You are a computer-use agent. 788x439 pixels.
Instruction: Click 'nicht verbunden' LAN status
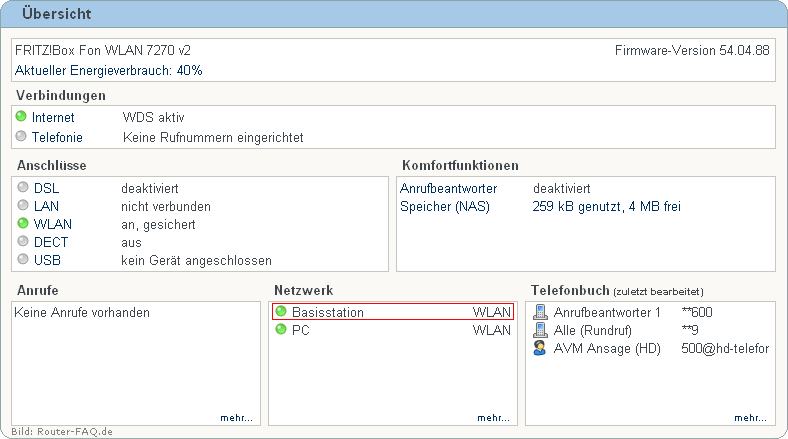pos(166,206)
